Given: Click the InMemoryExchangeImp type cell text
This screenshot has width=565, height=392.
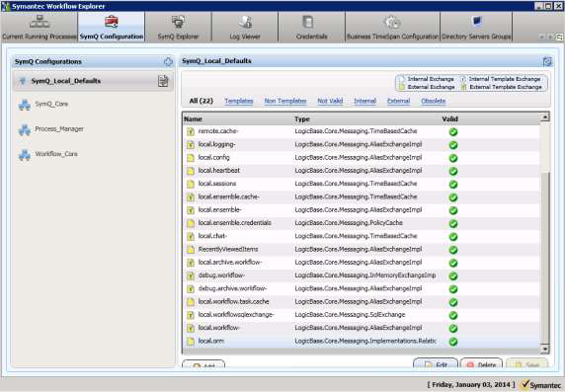Looking at the screenshot, I should point(365,275).
